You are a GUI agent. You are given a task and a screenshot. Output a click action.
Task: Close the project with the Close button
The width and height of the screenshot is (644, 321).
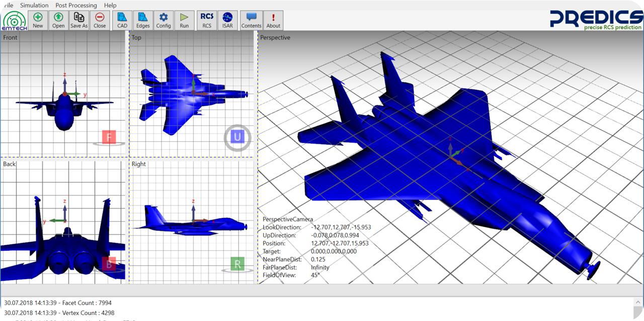100,21
